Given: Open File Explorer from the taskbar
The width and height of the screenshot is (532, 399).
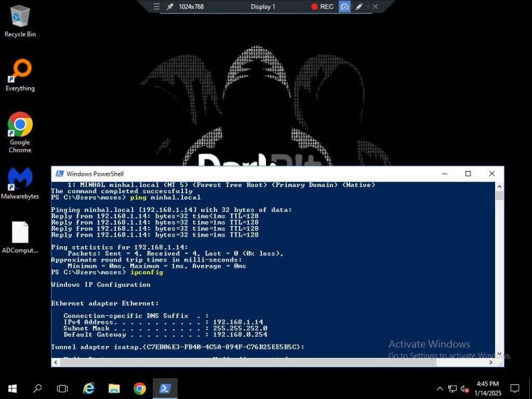Looking at the screenshot, I should [x=114, y=389].
